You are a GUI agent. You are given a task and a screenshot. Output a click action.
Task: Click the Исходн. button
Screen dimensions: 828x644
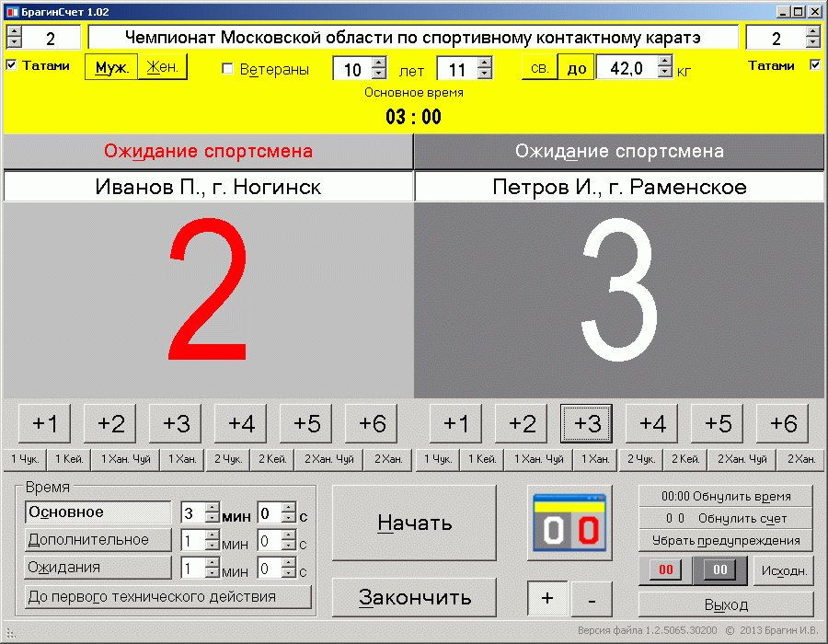click(784, 570)
